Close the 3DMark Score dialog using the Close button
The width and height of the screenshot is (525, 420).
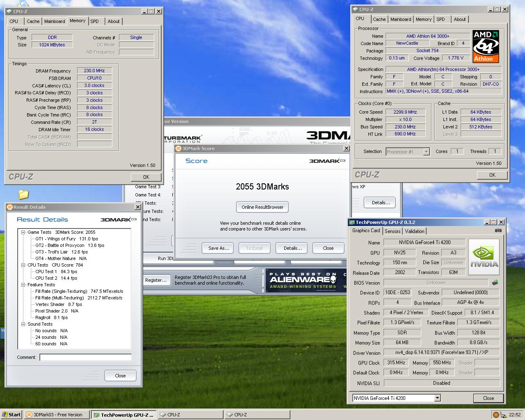click(328, 248)
